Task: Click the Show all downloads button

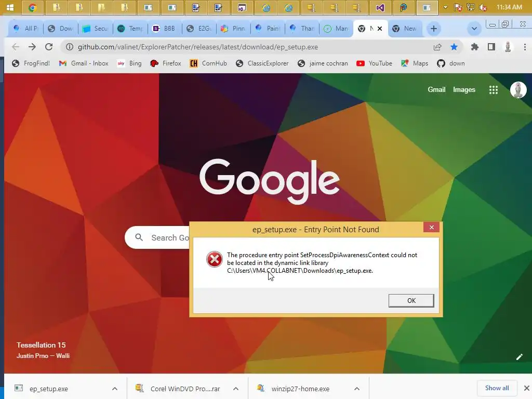Action: [x=497, y=388]
